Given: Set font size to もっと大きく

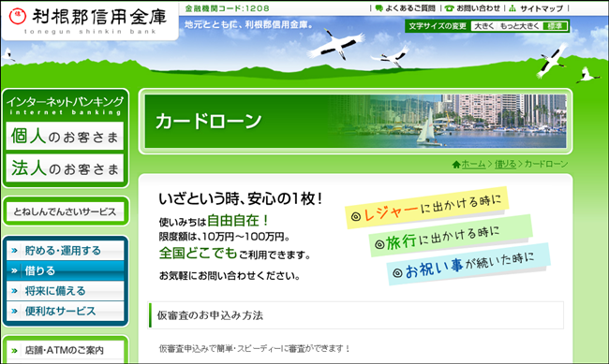Looking at the screenshot, I should (x=519, y=26).
